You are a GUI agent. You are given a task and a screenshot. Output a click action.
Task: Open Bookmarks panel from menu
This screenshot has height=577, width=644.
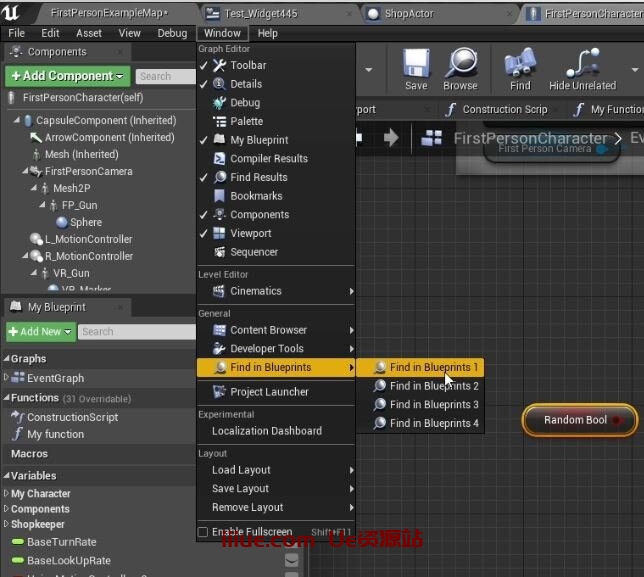point(256,196)
